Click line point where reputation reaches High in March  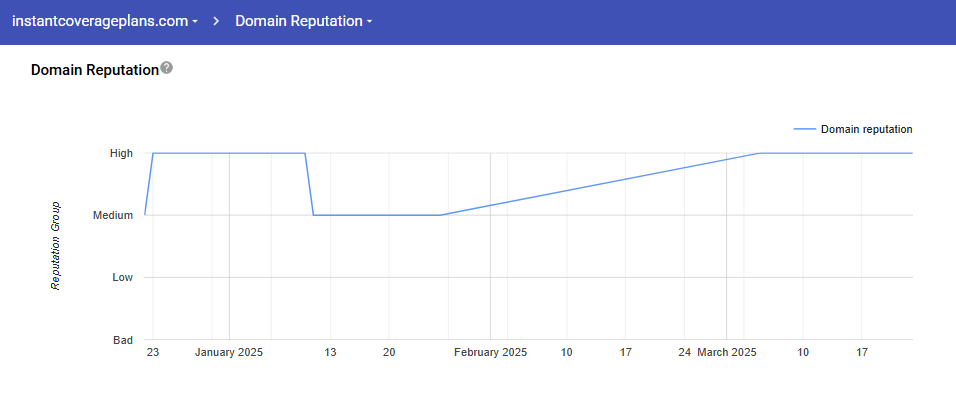pos(759,153)
